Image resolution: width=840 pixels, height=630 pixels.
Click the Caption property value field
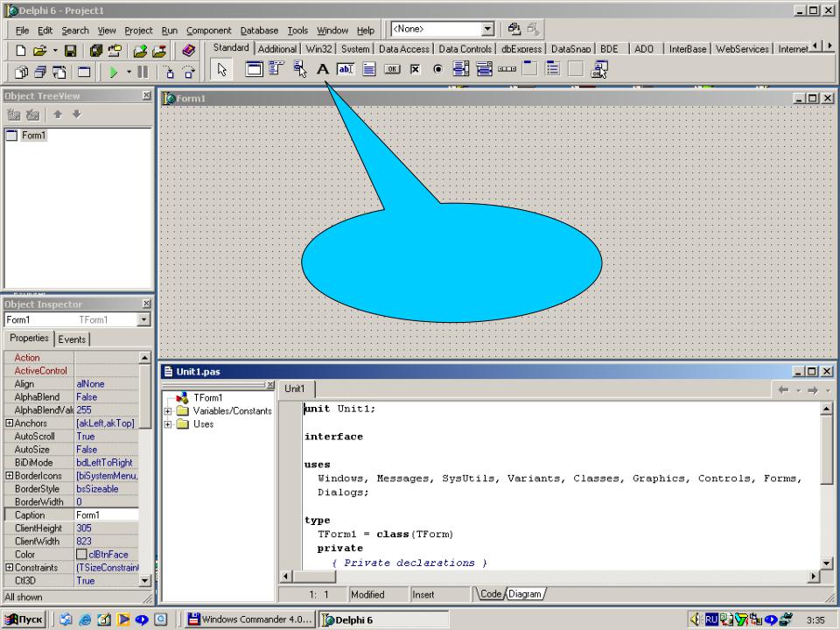tap(107, 515)
